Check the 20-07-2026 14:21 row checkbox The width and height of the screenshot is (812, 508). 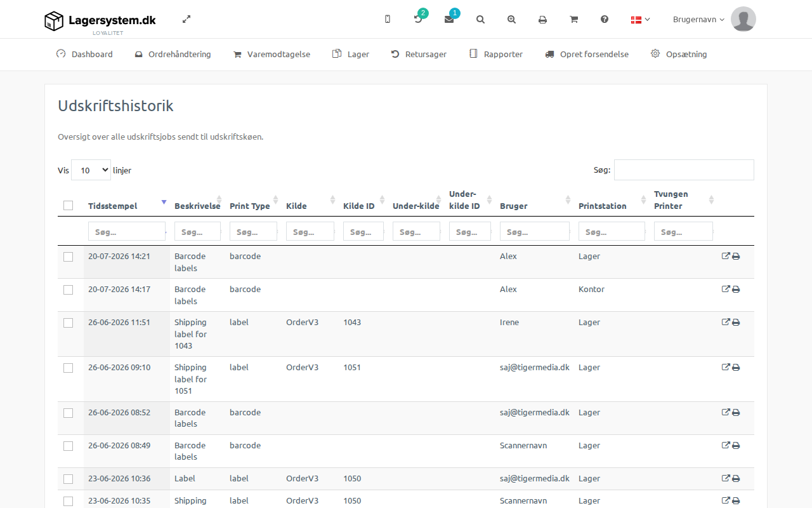click(x=69, y=257)
